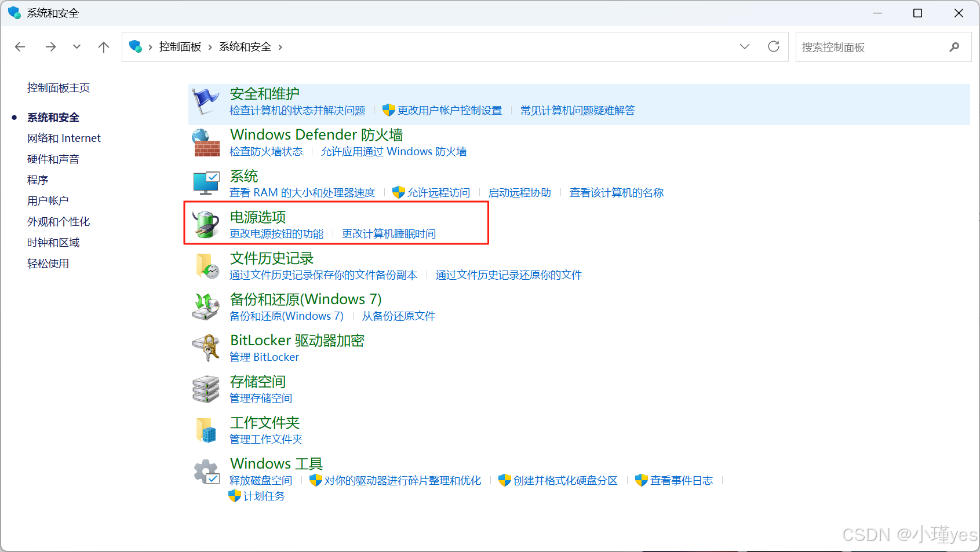Click the control panel icon in the address bar
This screenshot has height=552, width=980.
[136, 46]
